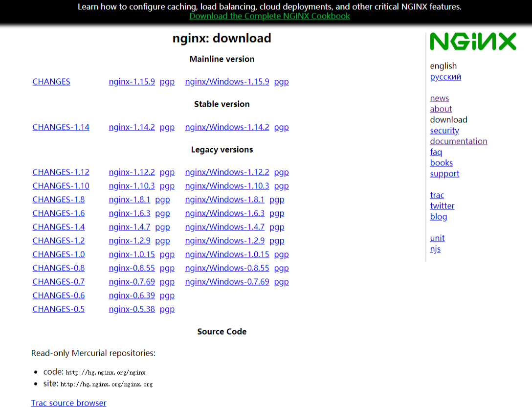The width and height of the screenshot is (532, 410).
Task: Download nginx-1.8.1
Action: pyautogui.click(x=129, y=199)
